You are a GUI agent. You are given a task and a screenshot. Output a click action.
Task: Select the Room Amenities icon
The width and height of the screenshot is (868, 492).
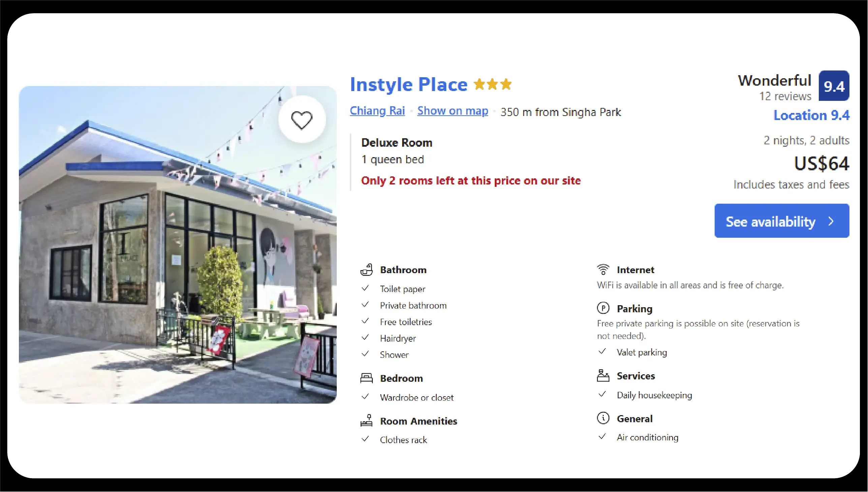(x=367, y=421)
